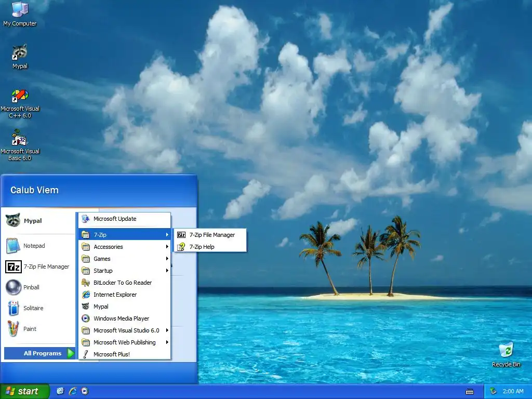This screenshot has height=399, width=532.
Task: Click the Windows Media Player icon
Action: click(x=86, y=318)
